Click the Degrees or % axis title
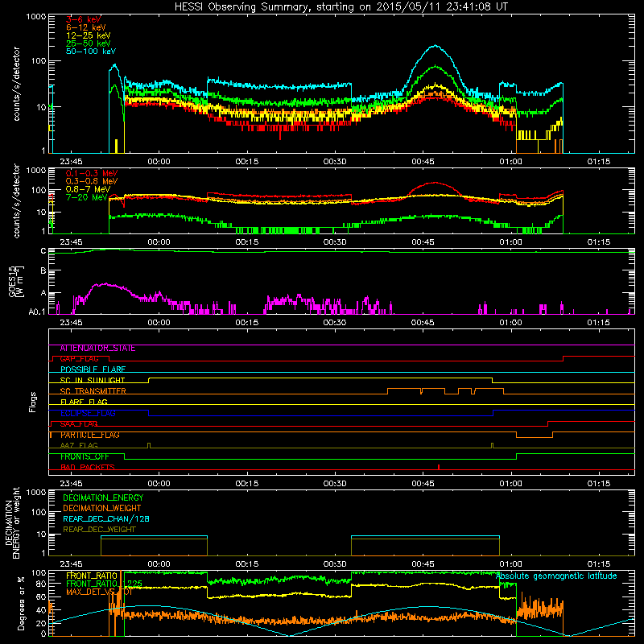Image resolution: width=644 pixels, height=644 pixels. click(21, 604)
